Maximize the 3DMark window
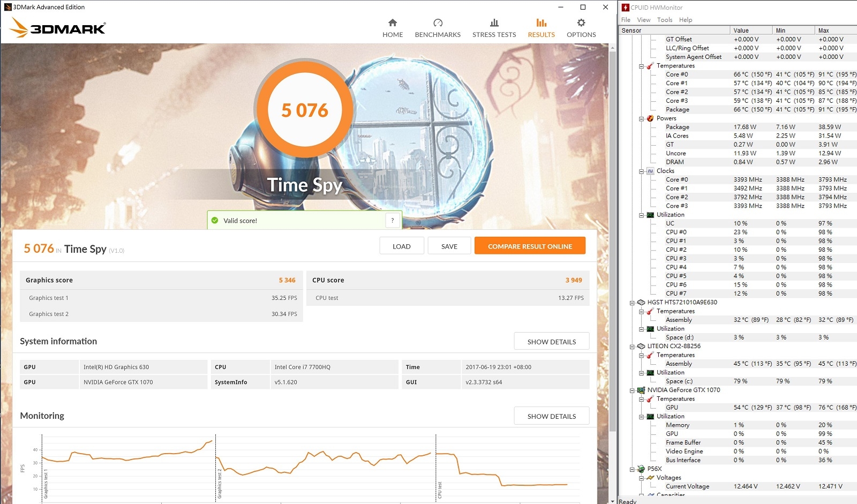Image resolution: width=857 pixels, height=504 pixels. click(583, 7)
